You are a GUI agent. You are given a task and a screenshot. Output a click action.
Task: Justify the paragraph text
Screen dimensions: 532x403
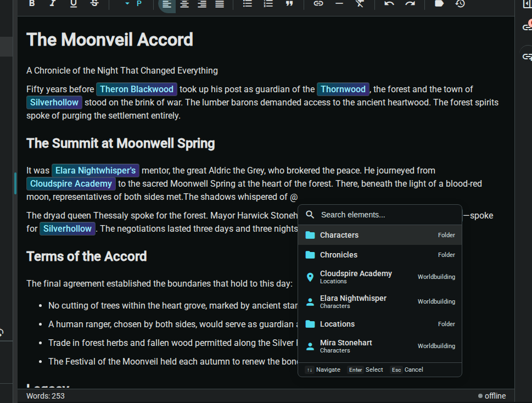pyautogui.click(x=220, y=4)
